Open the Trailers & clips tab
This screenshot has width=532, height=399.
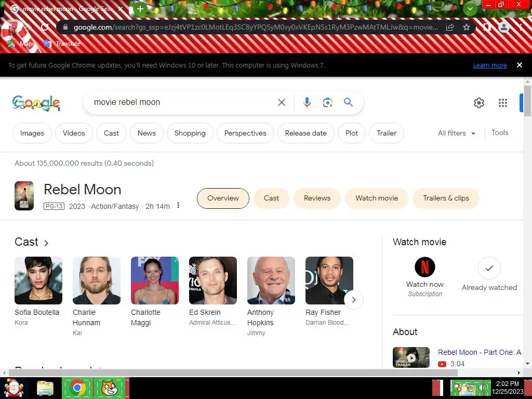[446, 198]
